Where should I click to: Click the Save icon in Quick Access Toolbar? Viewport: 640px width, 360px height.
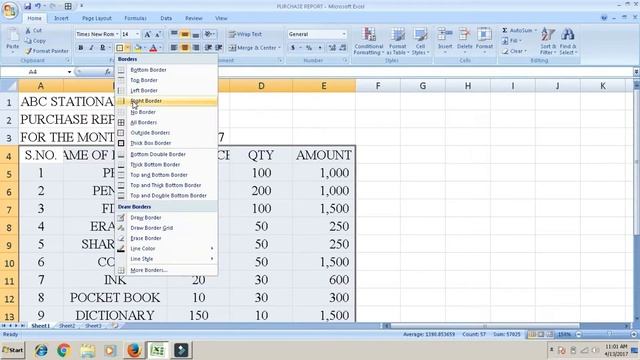pos(27,6)
